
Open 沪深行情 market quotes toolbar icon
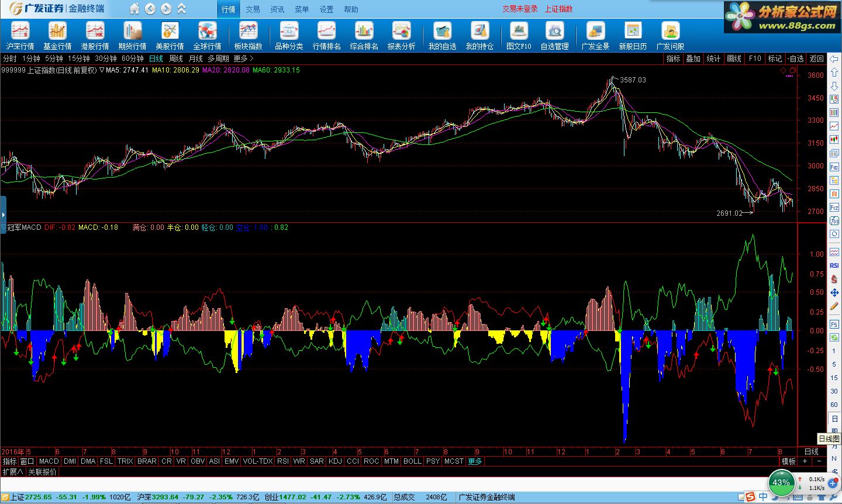click(x=20, y=36)
